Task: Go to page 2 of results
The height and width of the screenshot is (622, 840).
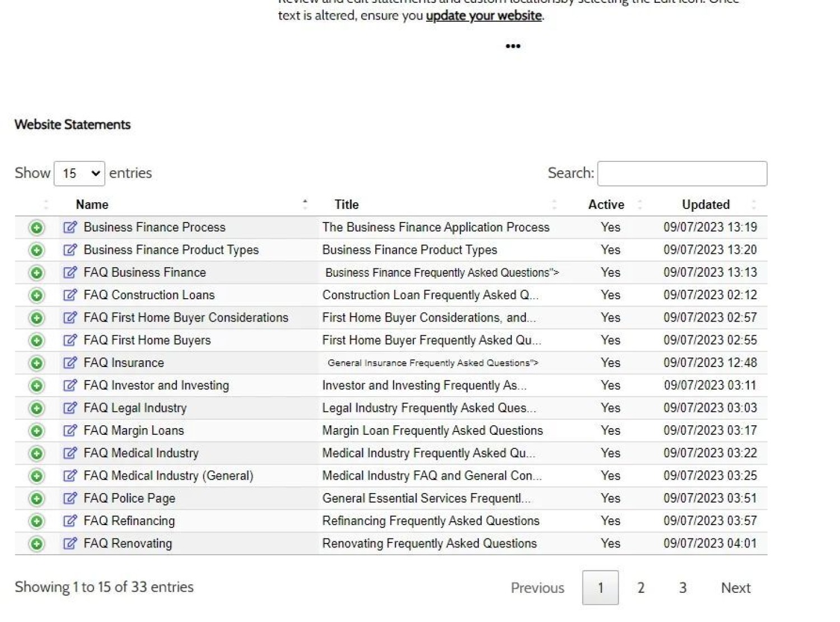Action: (x=641, y=587)
